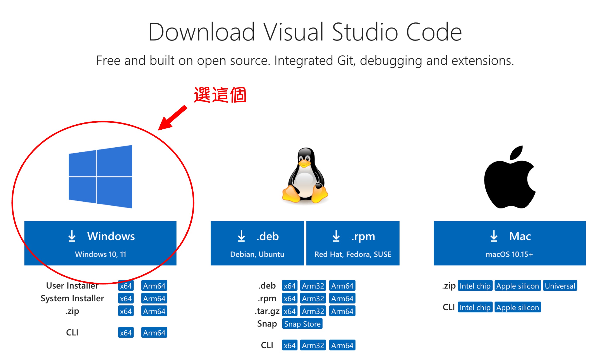Get the Linux CLI Arm64 build

coord(342,345)
